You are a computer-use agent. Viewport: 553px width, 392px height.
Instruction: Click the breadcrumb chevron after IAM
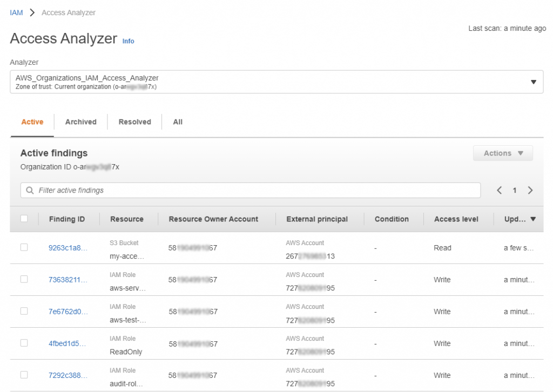point(32,13)
